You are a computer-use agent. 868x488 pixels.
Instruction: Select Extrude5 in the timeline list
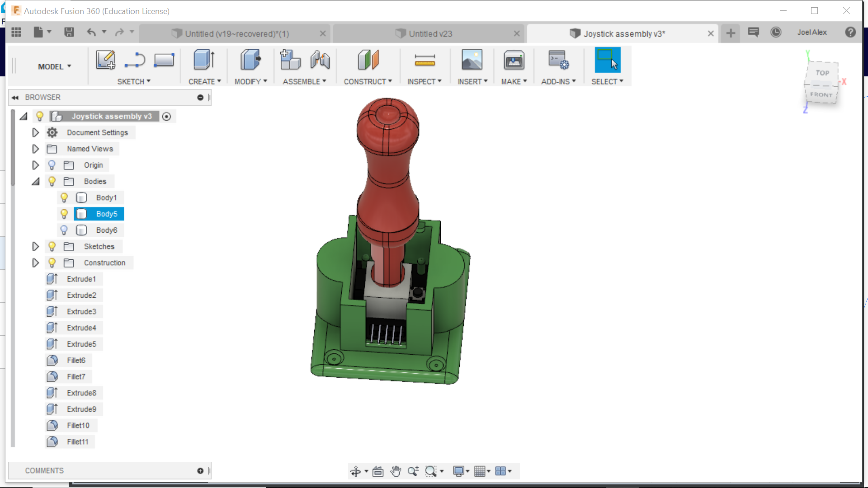pyautogui.click(x=81, y=344)
